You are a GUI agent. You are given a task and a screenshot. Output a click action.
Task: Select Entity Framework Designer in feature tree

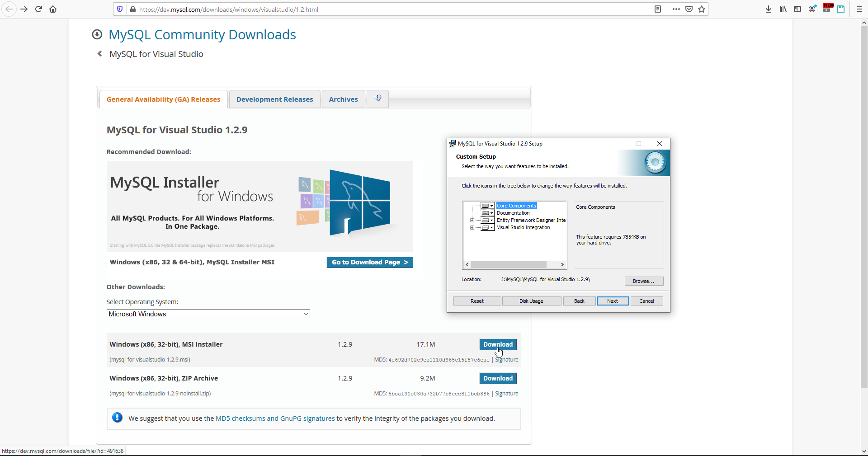point(531,220)
